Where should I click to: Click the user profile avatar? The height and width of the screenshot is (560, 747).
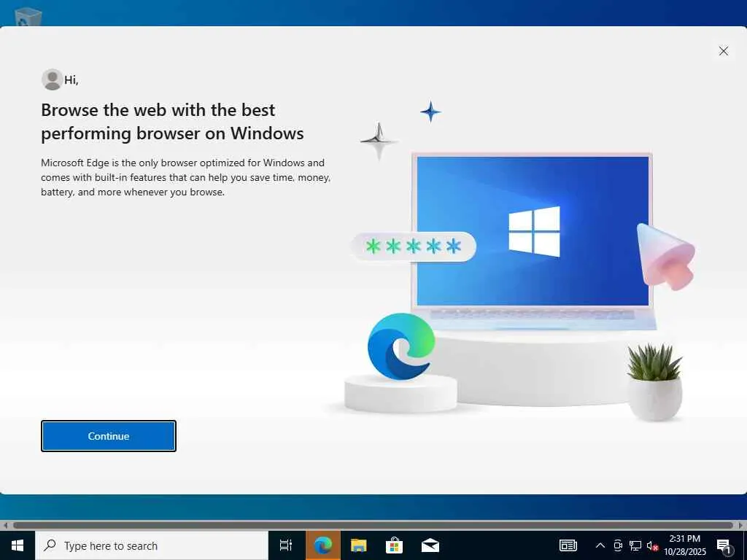[x=52, y=79]
